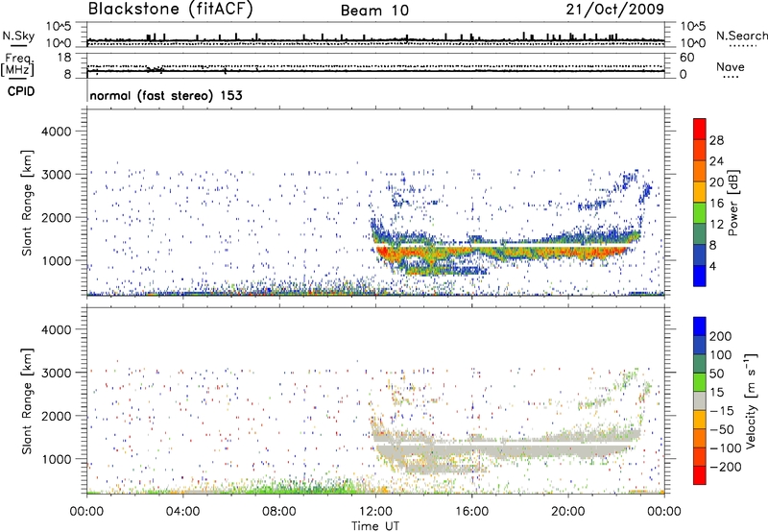The height and width of the screenshot is (532, 768).
Task: Click the 'Power [dB]' colorbar label
Action: pyautogui.click(x=732, y=203)
